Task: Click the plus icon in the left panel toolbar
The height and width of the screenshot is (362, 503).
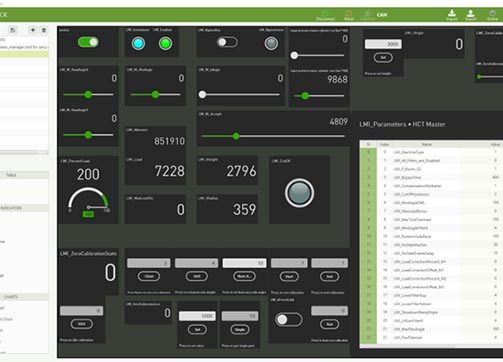Action: point(33,30)
